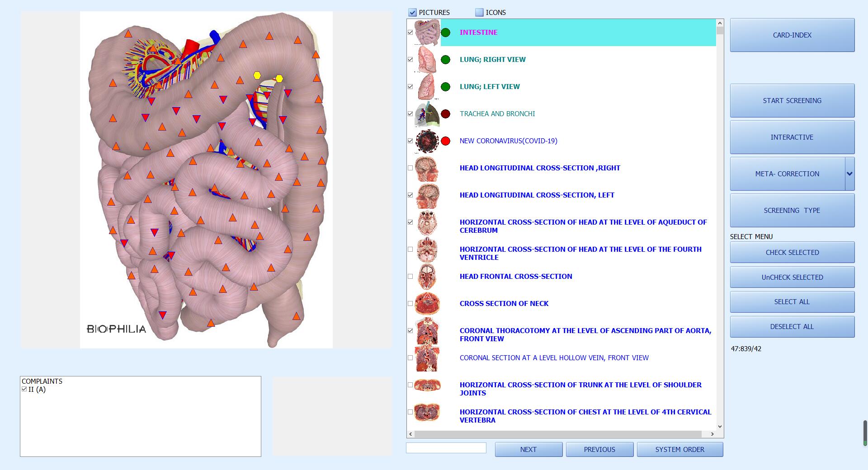Open SCREENING TYPE
Viewport: 868px width, 470px height.
click(x=792, y=211)
